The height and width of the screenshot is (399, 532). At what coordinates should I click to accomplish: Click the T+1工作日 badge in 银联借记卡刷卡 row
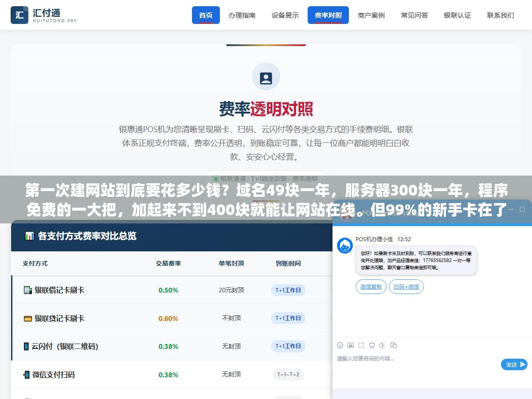[x=288, y=290]
